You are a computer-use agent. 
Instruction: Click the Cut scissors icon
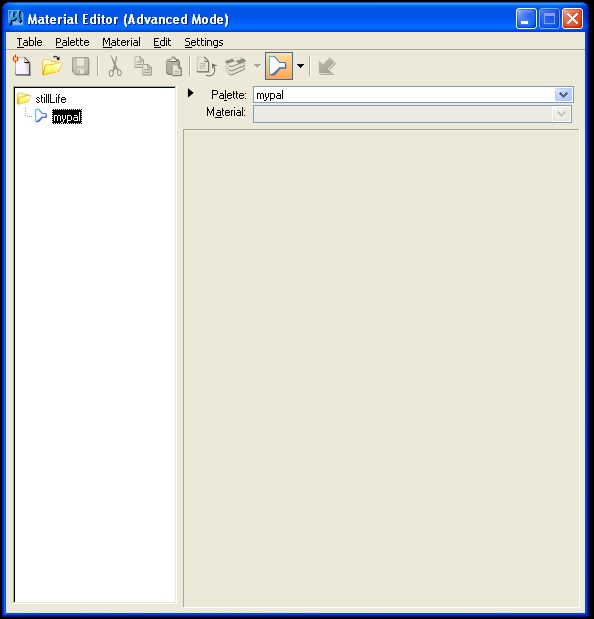[115, 66]
